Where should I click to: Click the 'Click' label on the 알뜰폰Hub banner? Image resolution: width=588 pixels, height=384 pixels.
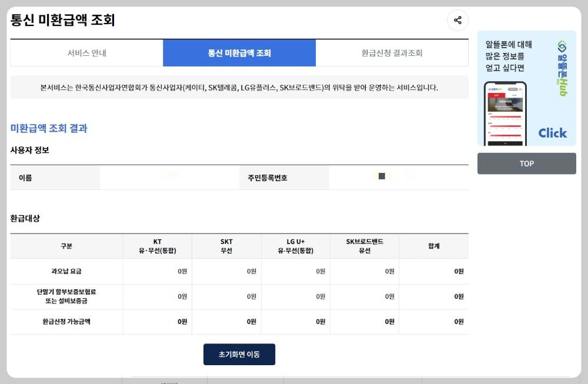coord(552,133)
